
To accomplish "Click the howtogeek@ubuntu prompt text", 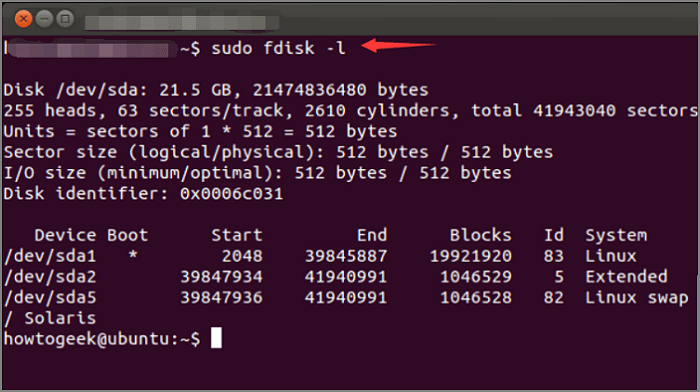I will [102, 339].
